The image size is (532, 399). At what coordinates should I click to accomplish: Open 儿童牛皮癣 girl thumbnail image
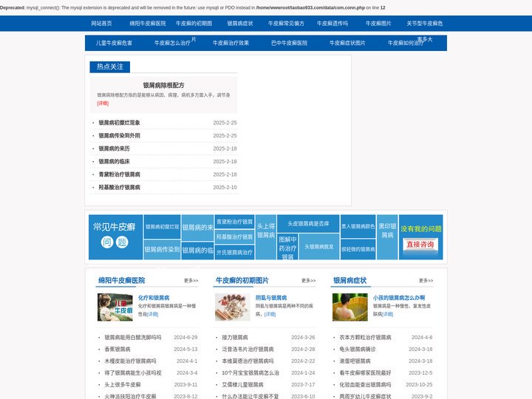[x=115, y=307]
